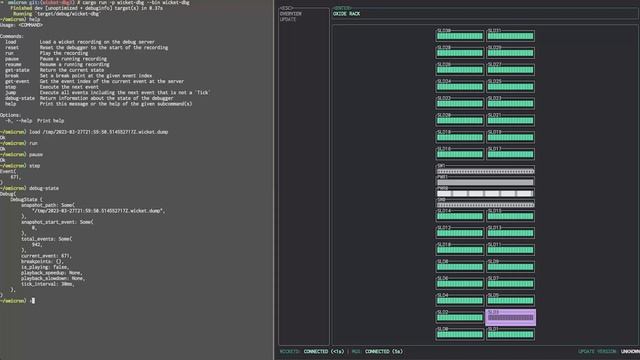Select sled SLD18 in the rack view
This screenshot has width=640, height=360.
[460, 137]
